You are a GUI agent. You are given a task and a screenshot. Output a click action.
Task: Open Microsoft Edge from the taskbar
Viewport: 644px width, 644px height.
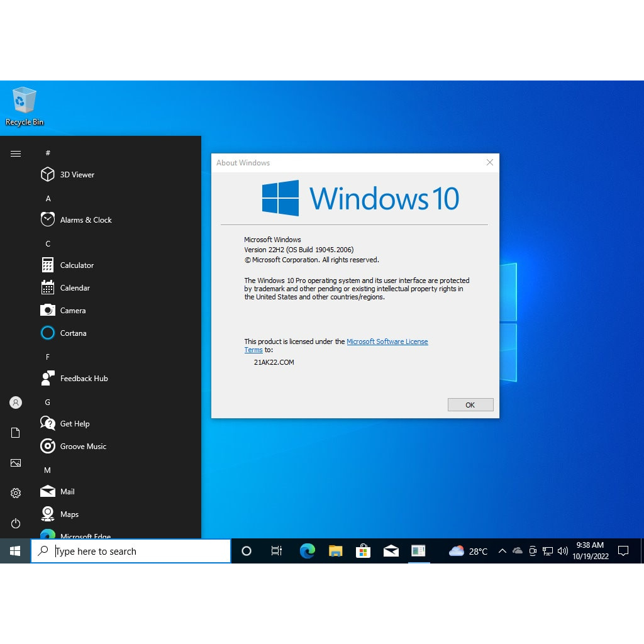(x=307, y=551)
